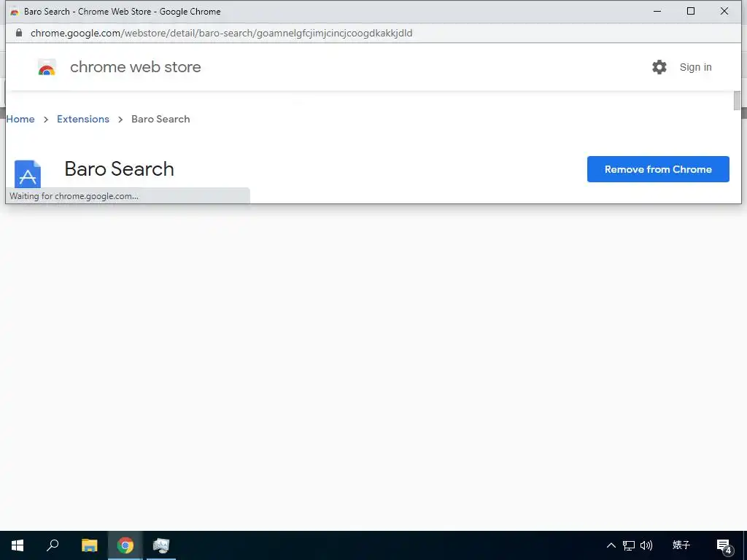
Task: Open taskbar search magnifier
Action: (53, 545)
